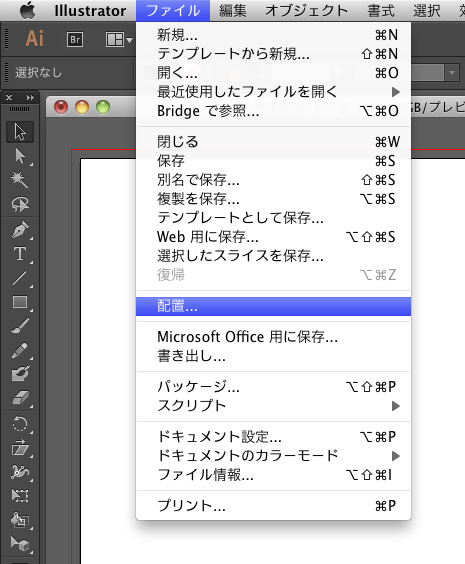This screenshot has width=465, height=564.
Task: Choose Web 用に保存...
Action: [x=273, y=237]
